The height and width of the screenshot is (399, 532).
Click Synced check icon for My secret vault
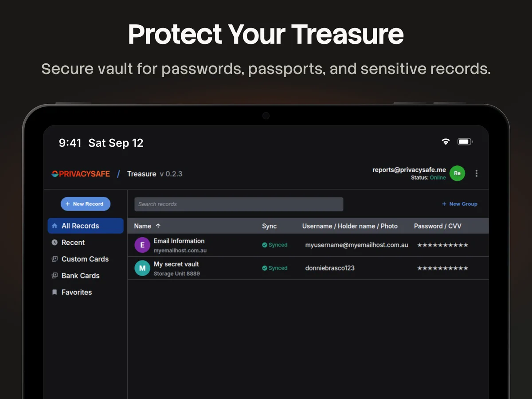click(265, 268)
